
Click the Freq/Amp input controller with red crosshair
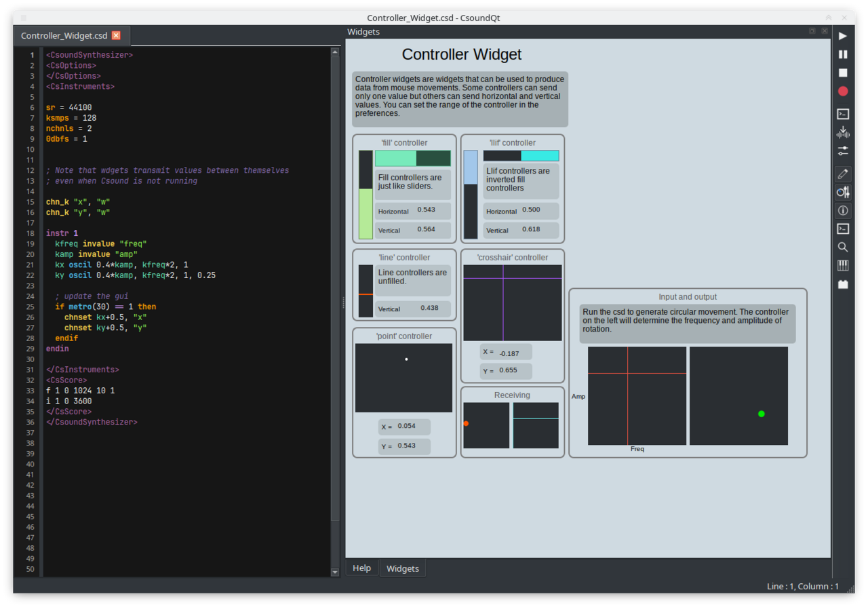(637, 396)
